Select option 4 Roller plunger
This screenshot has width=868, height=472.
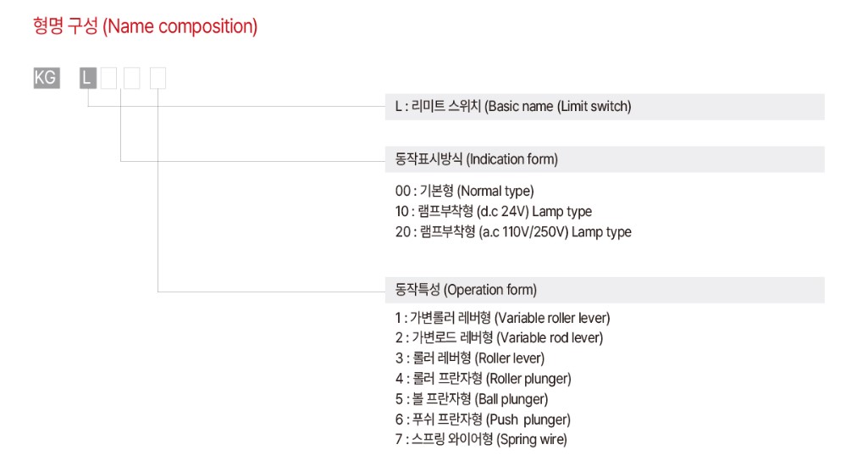click(x=483, y=379)
